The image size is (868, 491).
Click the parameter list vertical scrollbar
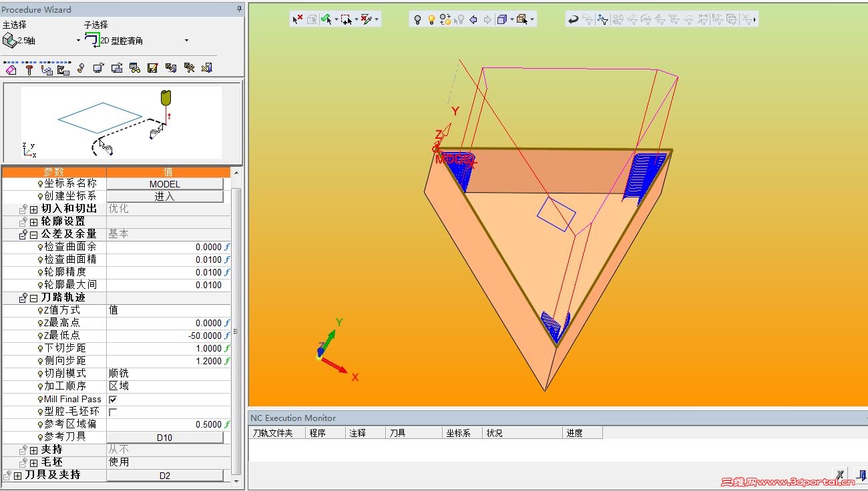[x=236, y=327]
